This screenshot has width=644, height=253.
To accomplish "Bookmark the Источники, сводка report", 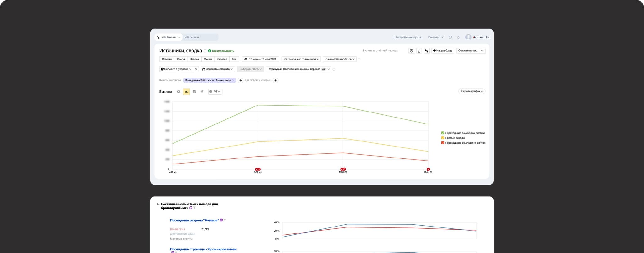I will click(x=205, y=51).
